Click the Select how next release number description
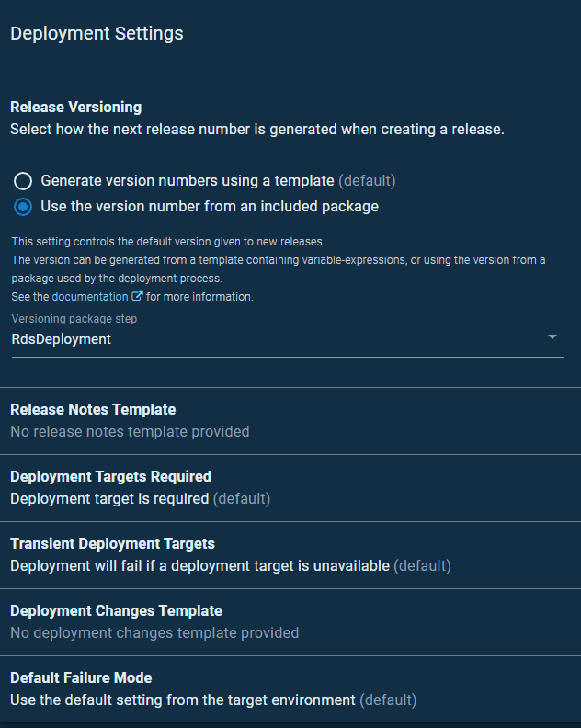Image resolution: width=581 pixels, height=728 pixels. [257, 129]
